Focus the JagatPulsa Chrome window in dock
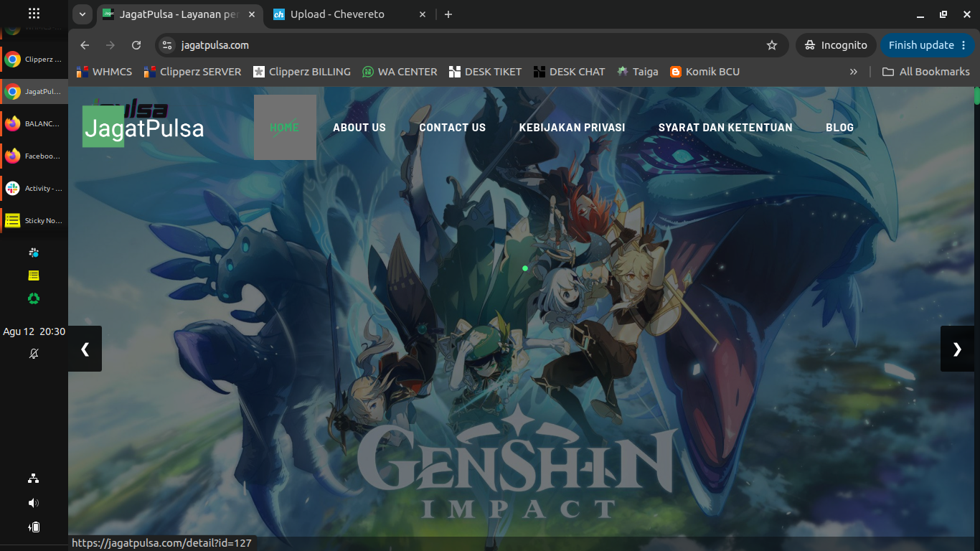The height and width of the screenshot is (551, 980). coord(34,92)
